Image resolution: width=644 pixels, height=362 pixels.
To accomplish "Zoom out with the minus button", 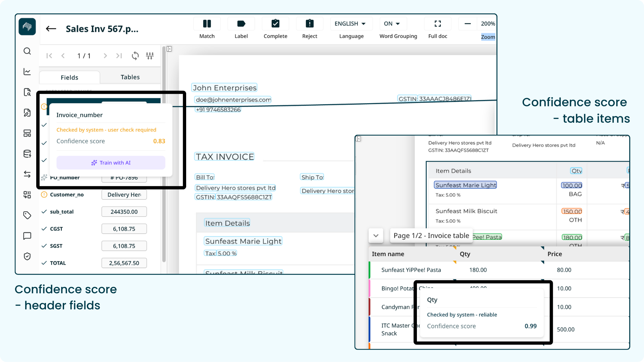I will pos(468,23).
